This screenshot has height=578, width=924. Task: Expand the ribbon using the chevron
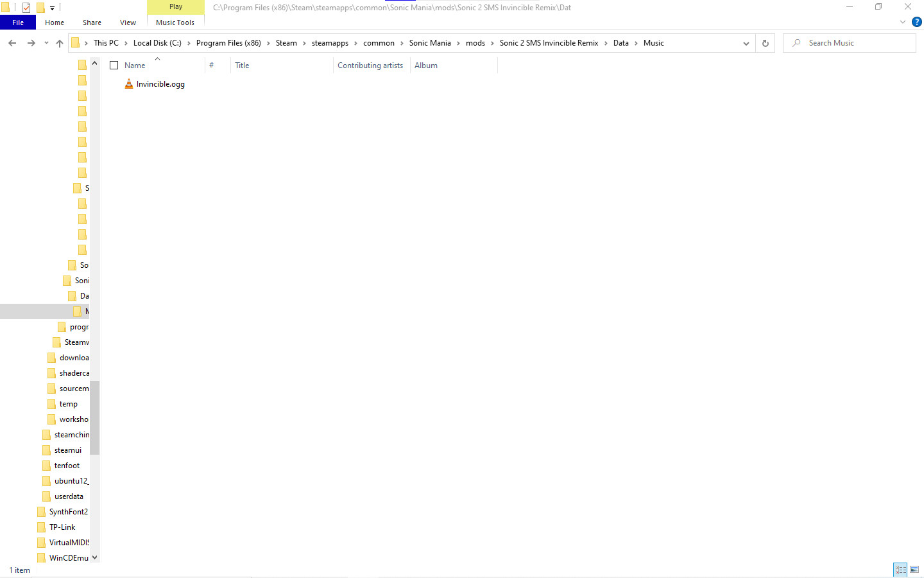pos(902,22)
